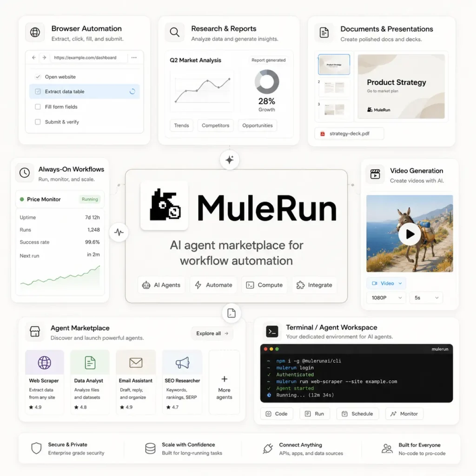Screen dimensions: 476x476
Task: Open the Web Scraper agent card
Action: 44,382
